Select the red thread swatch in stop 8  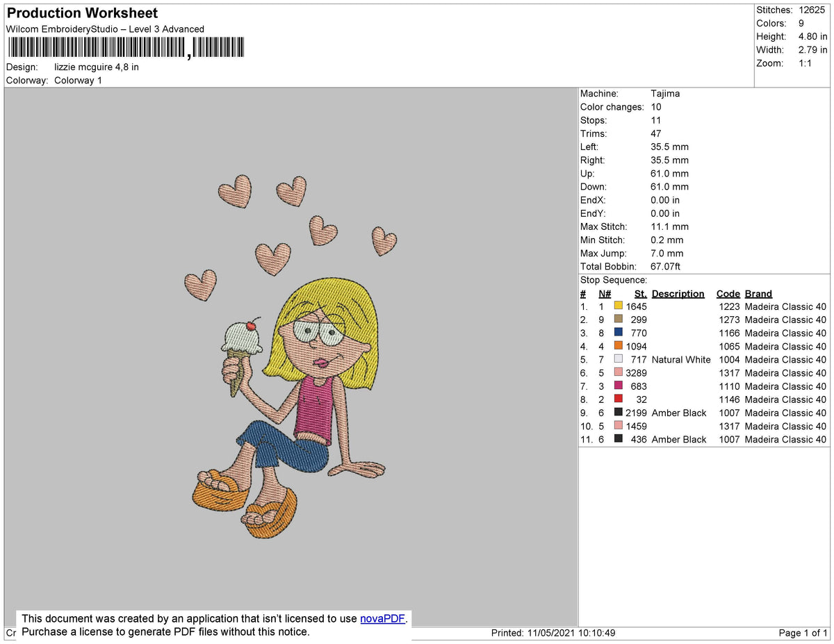[617, 399]
